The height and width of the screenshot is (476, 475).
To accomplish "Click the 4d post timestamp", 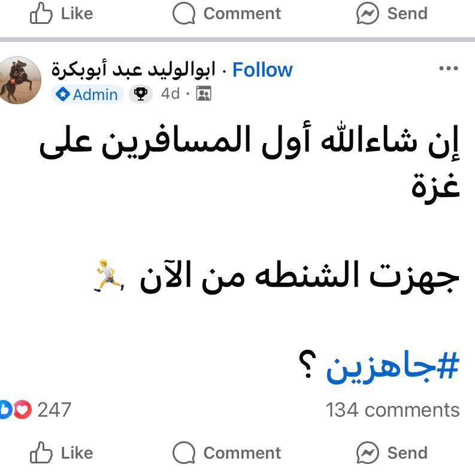I will tap(170, 94).
